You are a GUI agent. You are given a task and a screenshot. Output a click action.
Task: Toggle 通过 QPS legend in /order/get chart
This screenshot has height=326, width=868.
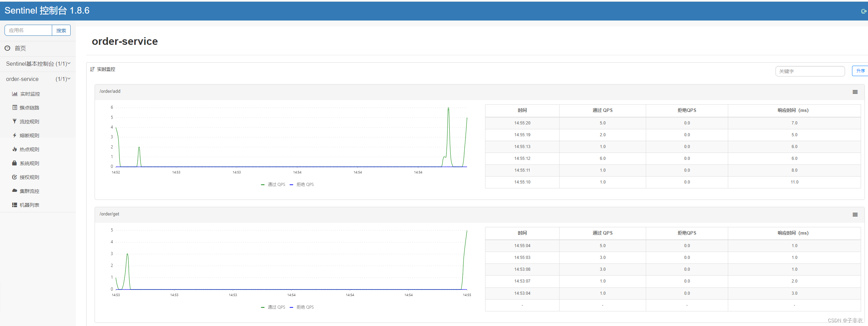tap(273, 307)
